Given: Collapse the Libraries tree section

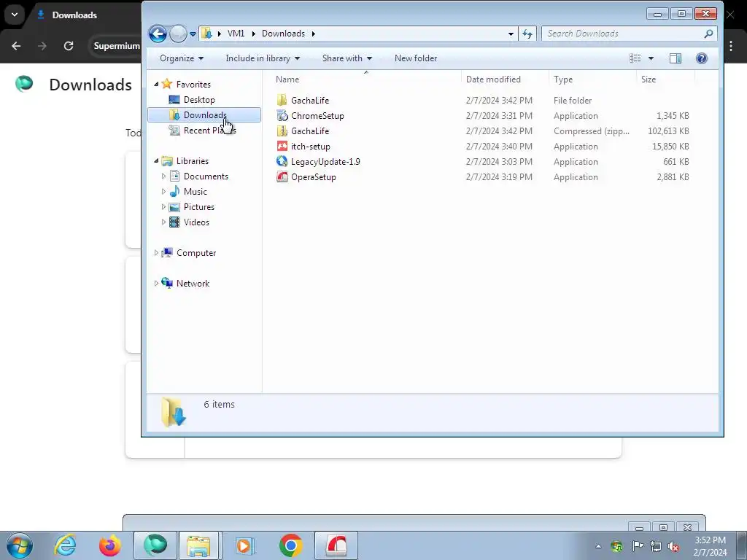Looking at the screenshot, I should [156, 161].
